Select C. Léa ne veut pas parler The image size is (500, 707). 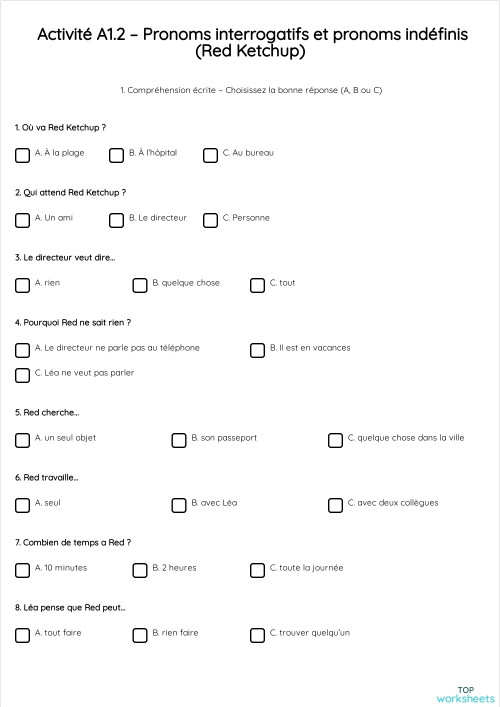tap(23, 376)
